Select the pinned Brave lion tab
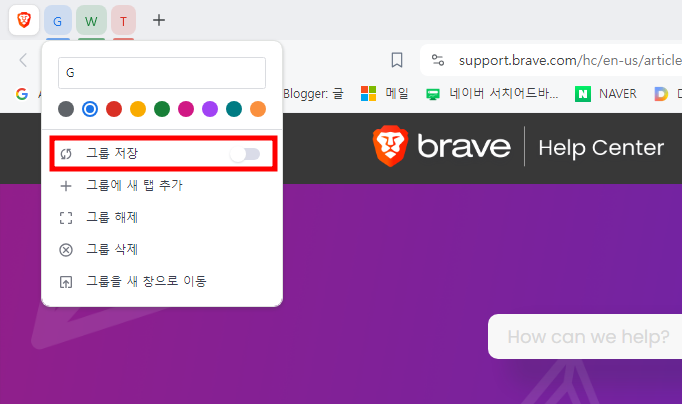Image resolution: width=682 pixels, height=404 pixels. tap(24, 20)
